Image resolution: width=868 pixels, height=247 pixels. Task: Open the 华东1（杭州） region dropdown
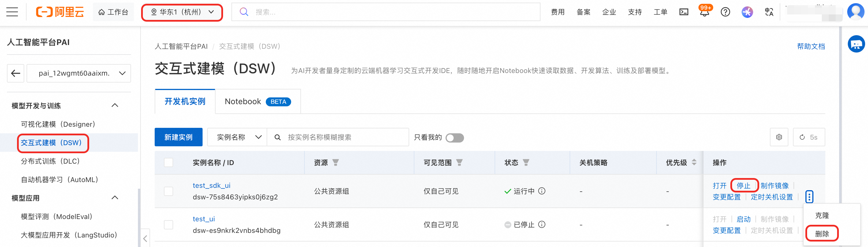click(x=182, y=12)
